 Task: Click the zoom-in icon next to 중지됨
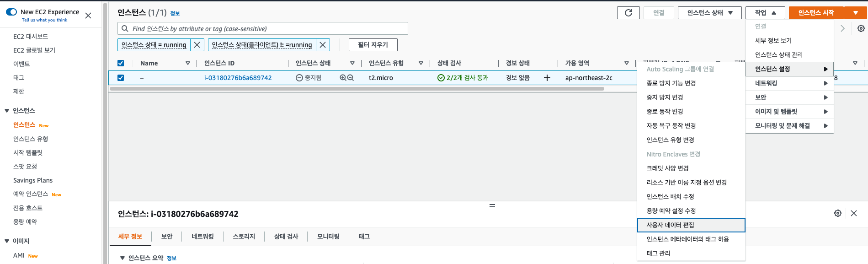[343, 78]
